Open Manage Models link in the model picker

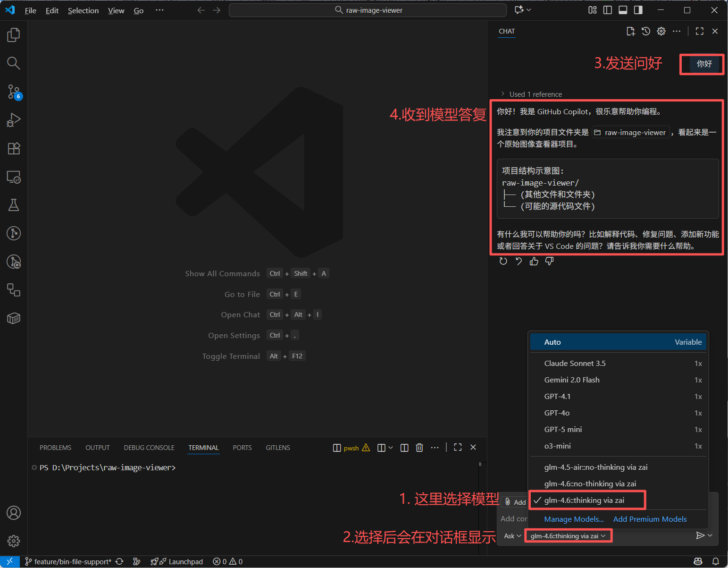(x=574, y=519)
